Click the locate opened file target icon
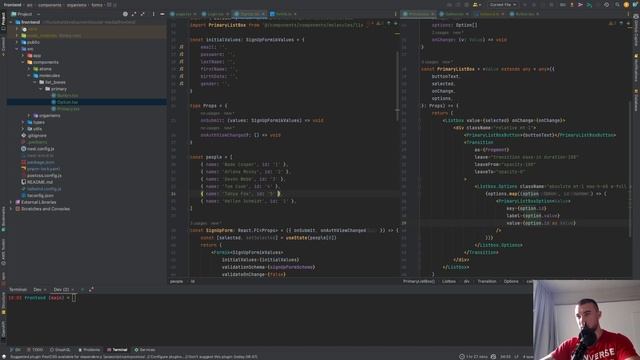The height and width of the screenshot is (360, 640). tap(125, 14)
